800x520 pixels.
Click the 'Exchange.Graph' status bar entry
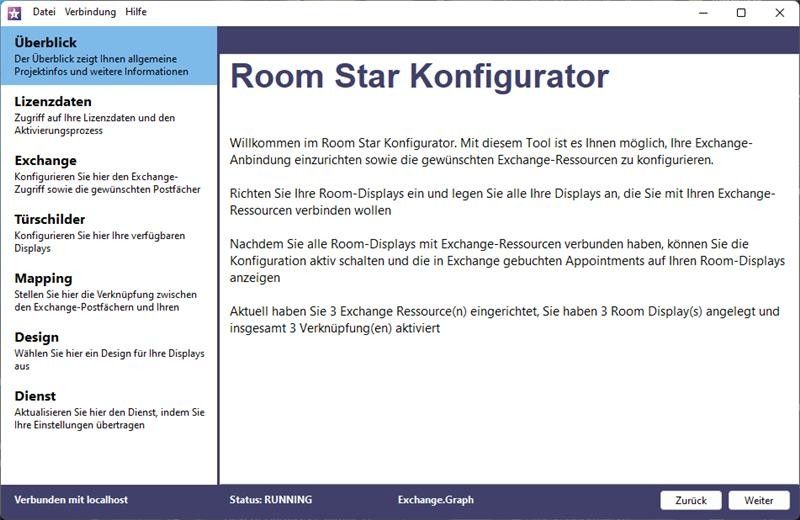point(436,500)
